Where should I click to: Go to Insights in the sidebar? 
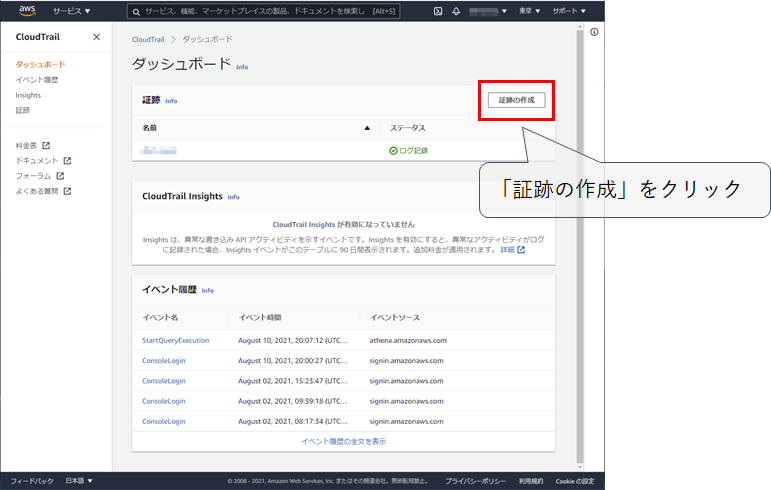28,95
